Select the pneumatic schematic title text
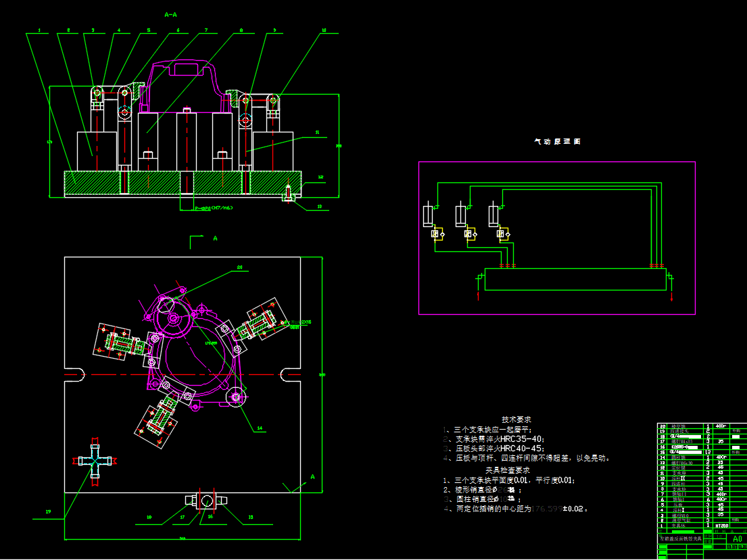This screenshot has height=560, width=747. 557,142
